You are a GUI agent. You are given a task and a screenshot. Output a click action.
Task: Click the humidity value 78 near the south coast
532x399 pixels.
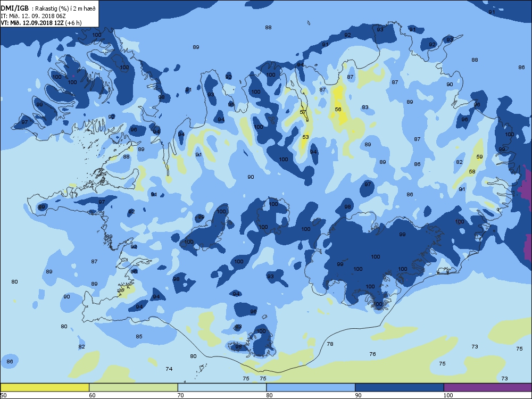(x=330, y=344)
